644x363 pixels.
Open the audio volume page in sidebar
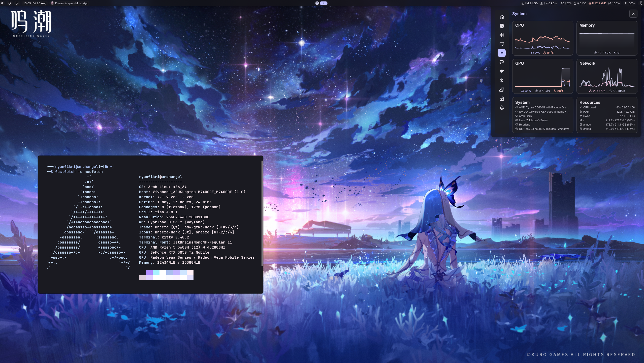pyautogui.click(x=502, y=35)
